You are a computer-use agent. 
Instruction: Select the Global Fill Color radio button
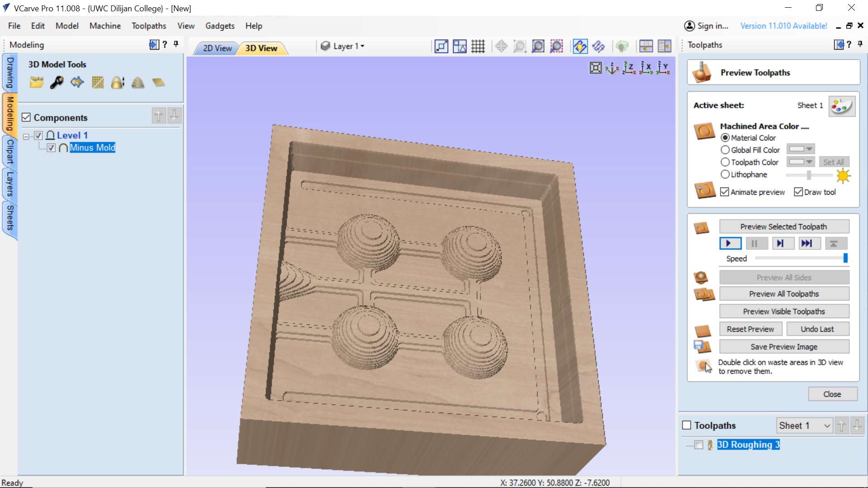click(x=725, y=150)
